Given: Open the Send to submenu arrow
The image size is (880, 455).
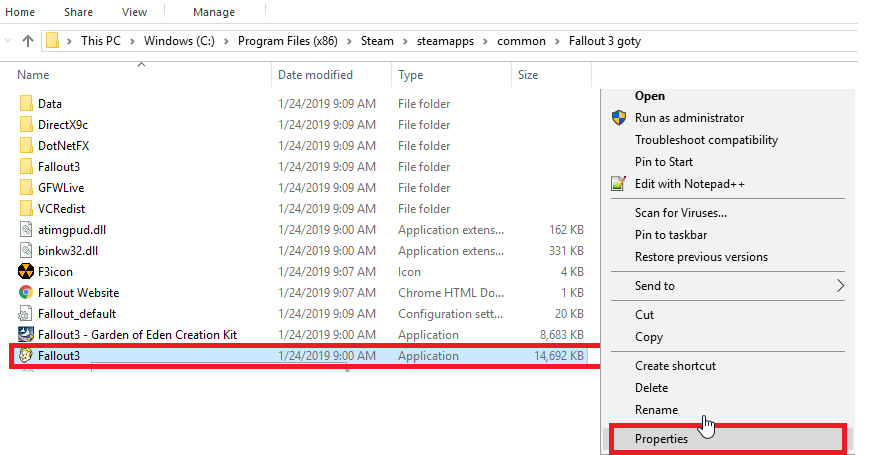Looking at the screenshot, I should [840, 286].
